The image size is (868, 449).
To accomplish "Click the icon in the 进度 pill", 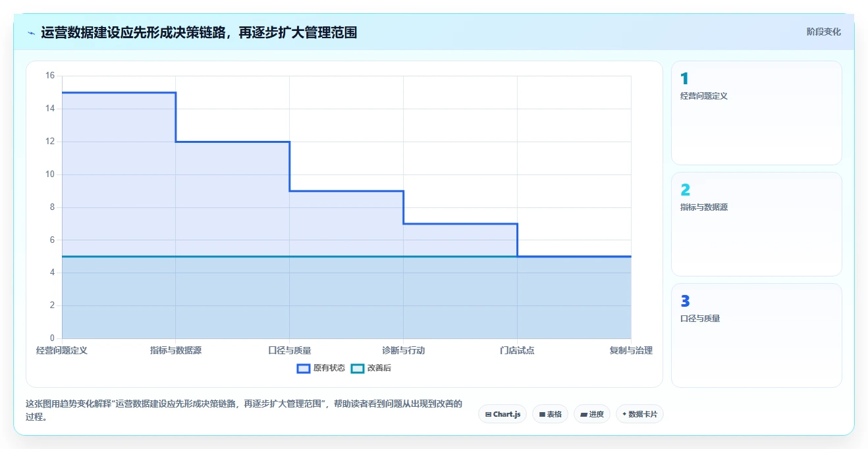I will 584,415.
